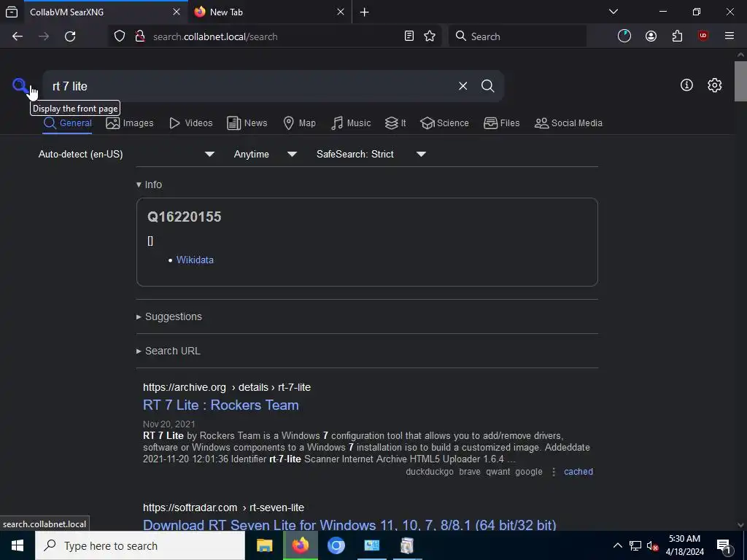Viewport: 747px width, 560px height.
Task: Select the Social Media search category
Action: pyautogui.click(x=568, y=123)
